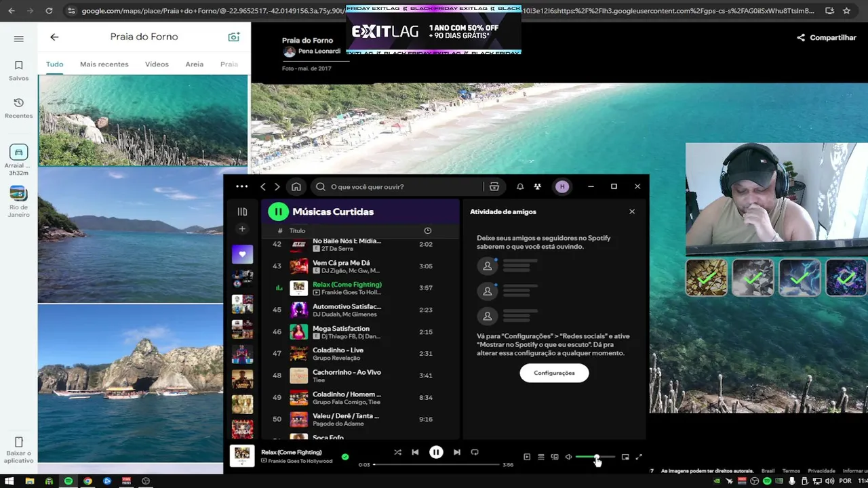Click the green liked checkmark on current song
Viewport: 868px width, 488px height.
(345, 457)
